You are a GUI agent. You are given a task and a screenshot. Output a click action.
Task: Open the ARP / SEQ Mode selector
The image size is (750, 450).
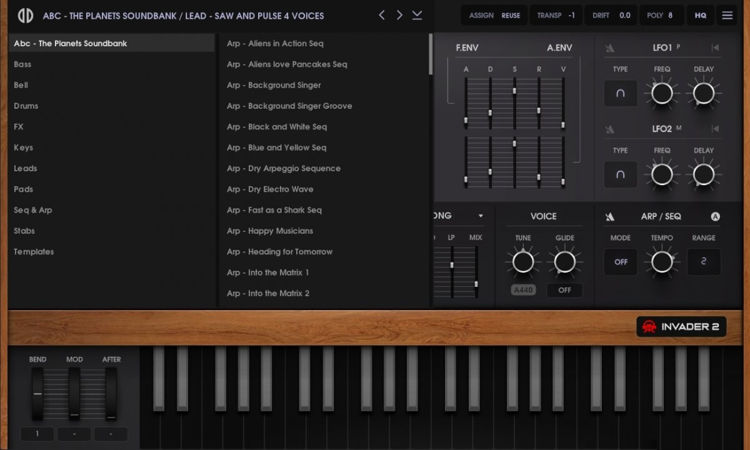620,262
